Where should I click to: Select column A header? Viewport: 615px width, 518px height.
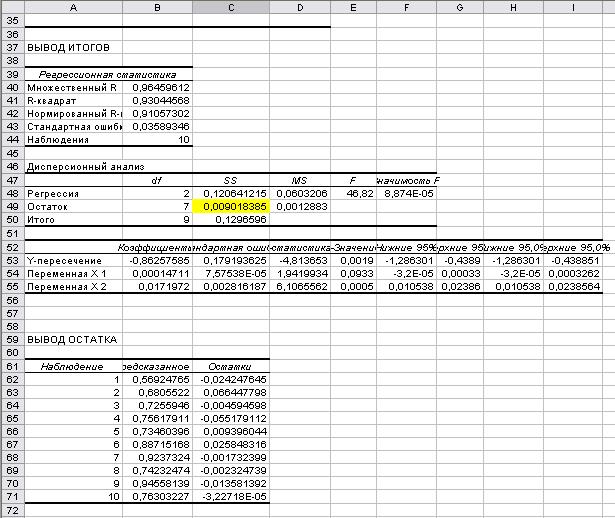pyautogui.click(x=73, y=7)
